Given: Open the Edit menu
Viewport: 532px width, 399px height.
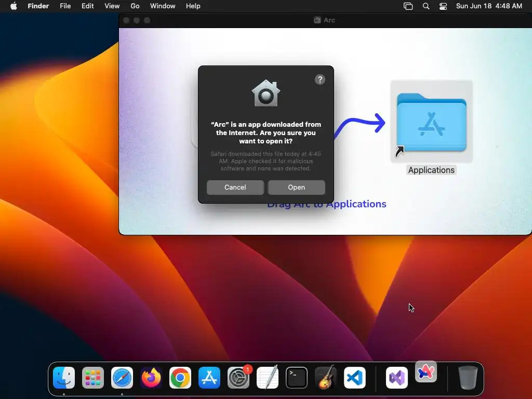Looking at the screenshot, I should pyautogui.click(x=87, y=6).
